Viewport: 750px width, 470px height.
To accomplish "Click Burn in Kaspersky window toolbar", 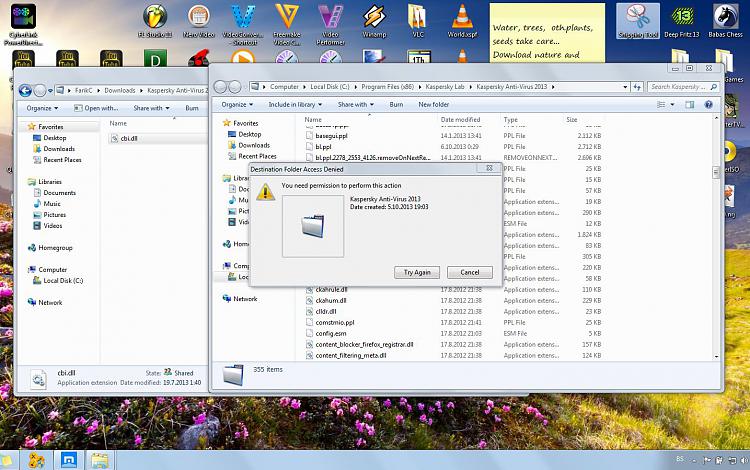I will [x=396, y=104].
